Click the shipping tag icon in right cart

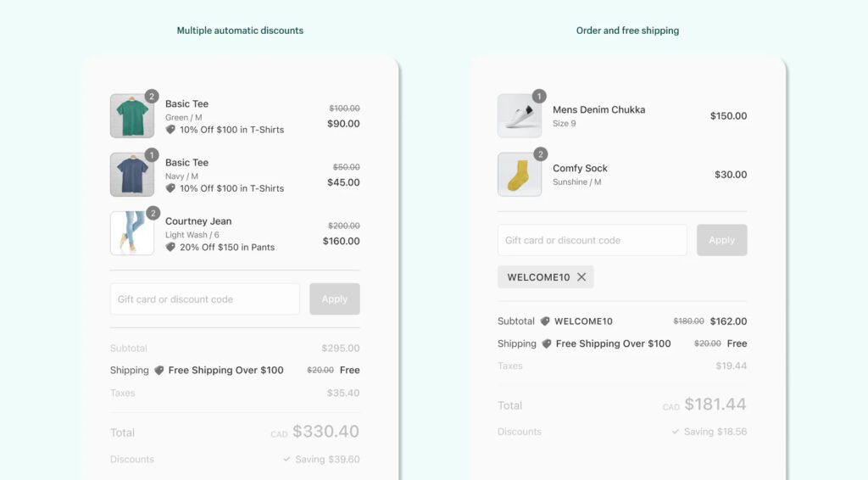point(546,344)
